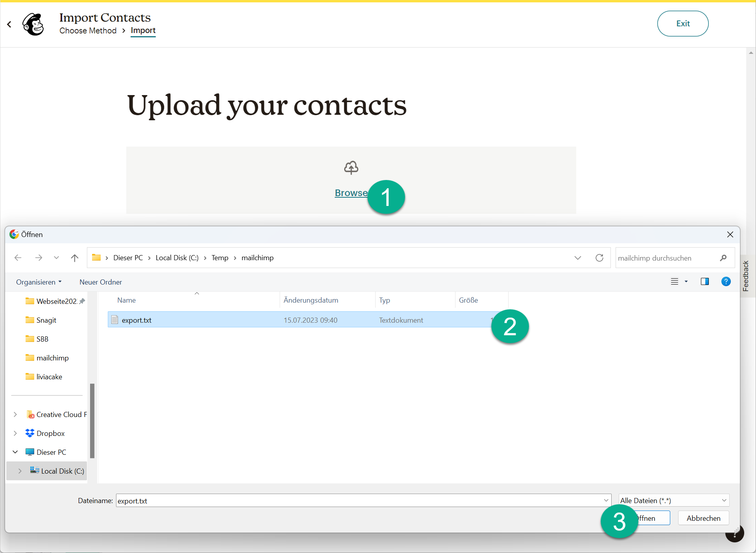Open the Organisieren menu
756x553 pixels.
click(39, 282)
